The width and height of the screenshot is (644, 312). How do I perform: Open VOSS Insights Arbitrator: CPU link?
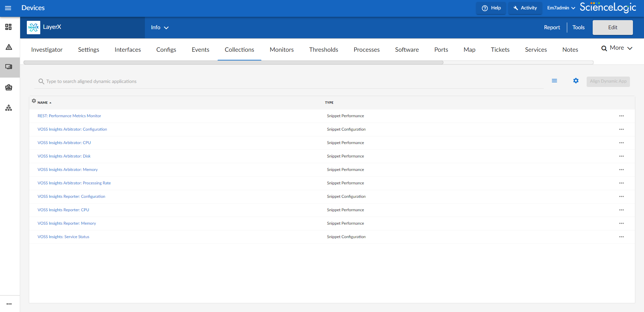coord(64,143)
